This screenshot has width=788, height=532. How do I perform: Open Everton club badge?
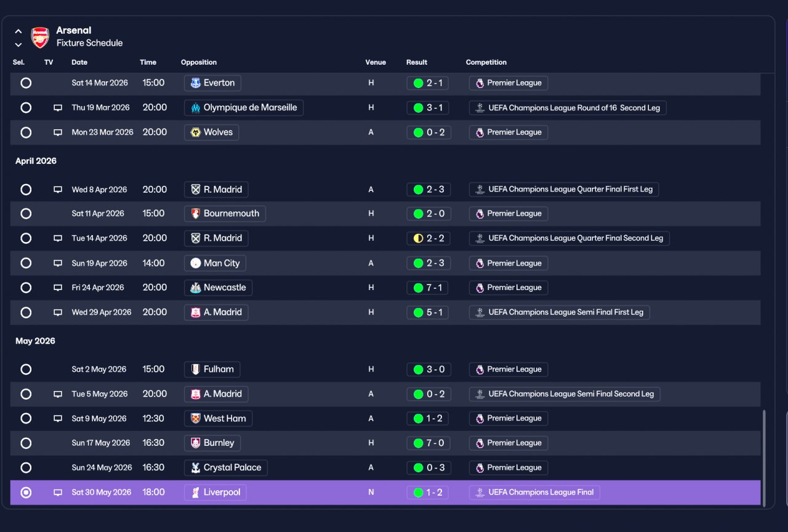tap(196, 83)
